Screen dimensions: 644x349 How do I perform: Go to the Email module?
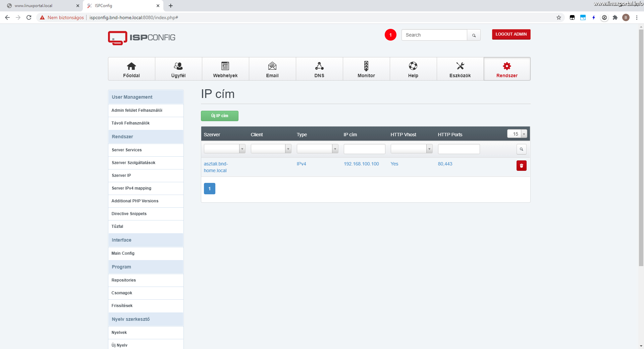(272, 69)
